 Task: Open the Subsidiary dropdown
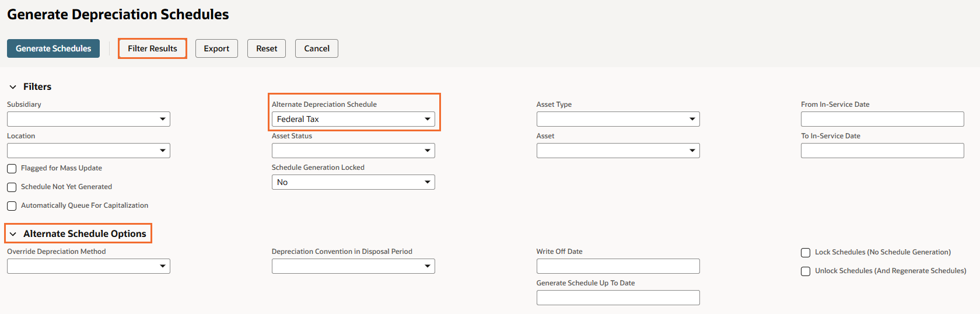coord(89,119)
